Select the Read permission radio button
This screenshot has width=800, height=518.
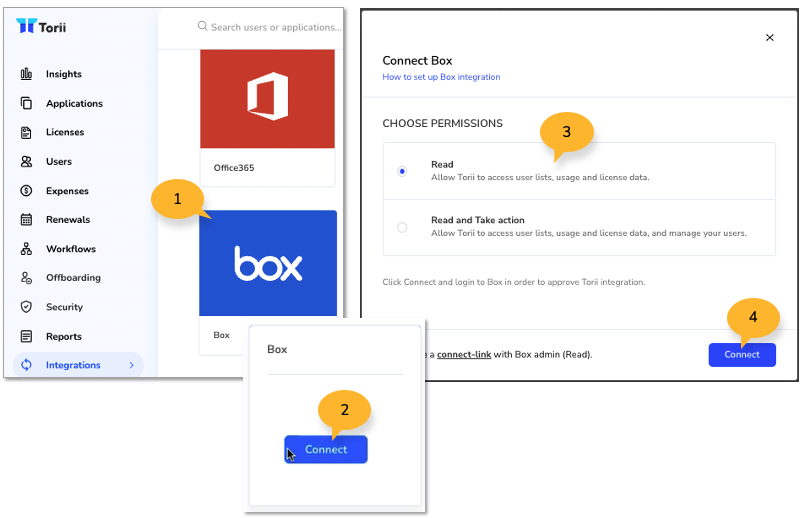click(402, 171)
